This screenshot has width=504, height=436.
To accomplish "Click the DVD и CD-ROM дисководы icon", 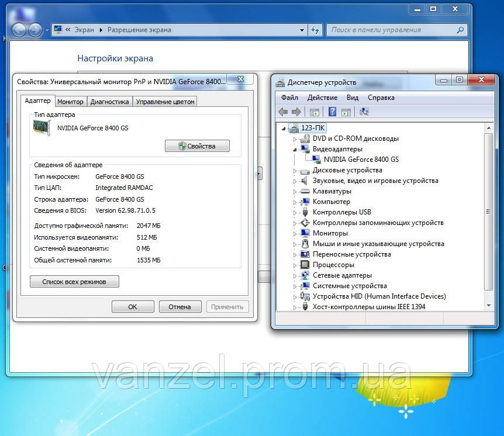I will click(305, 139).
